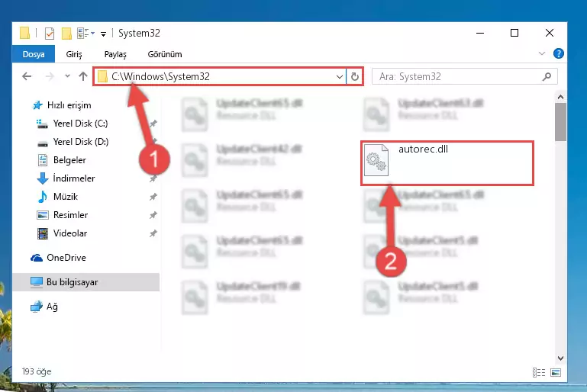
Task: Click the search magnifier icon
Action: 547,77
